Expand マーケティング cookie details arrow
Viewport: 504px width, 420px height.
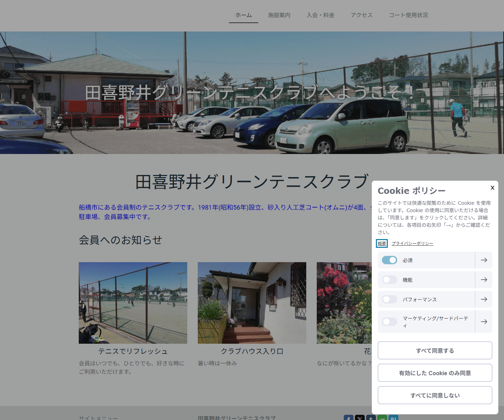484,322
